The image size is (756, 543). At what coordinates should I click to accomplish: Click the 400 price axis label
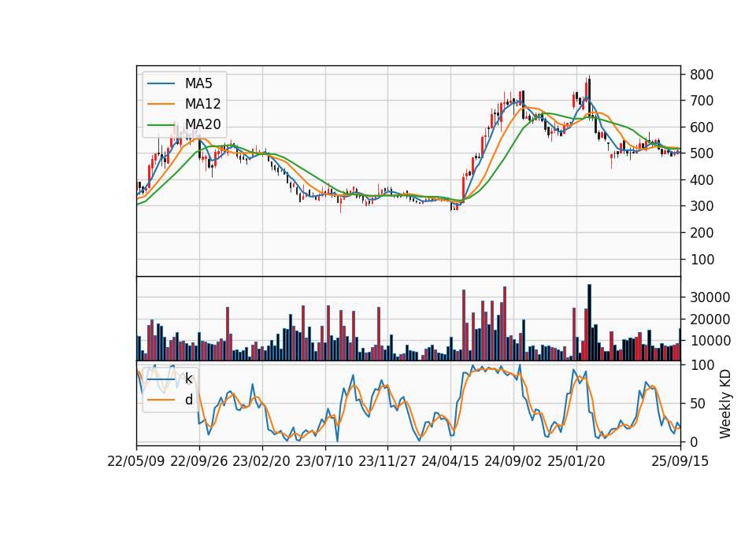click(x=702, y=180)
